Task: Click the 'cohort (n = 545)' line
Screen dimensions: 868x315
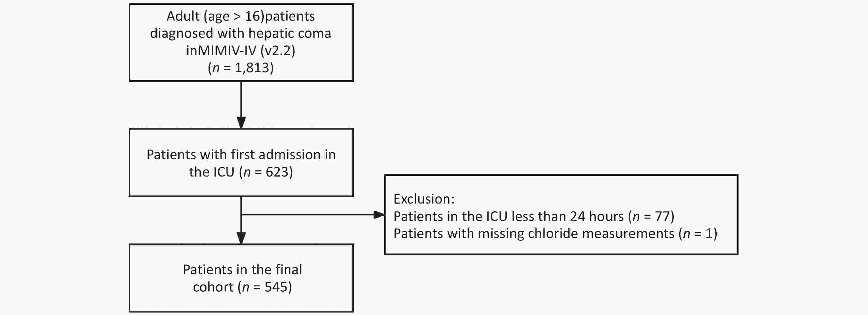Action: 242,287
